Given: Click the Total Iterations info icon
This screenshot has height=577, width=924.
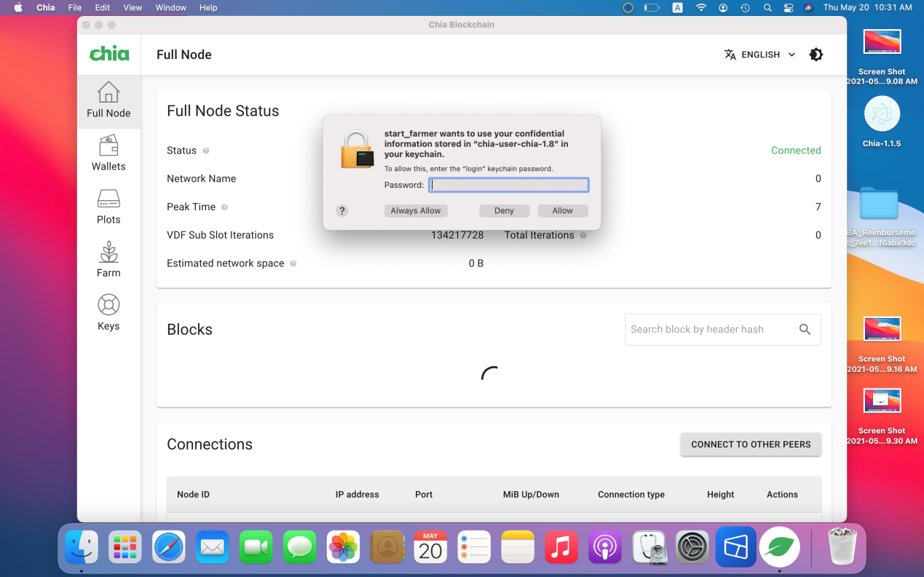Looking at the screenshot, I should (x=583, y=235).
